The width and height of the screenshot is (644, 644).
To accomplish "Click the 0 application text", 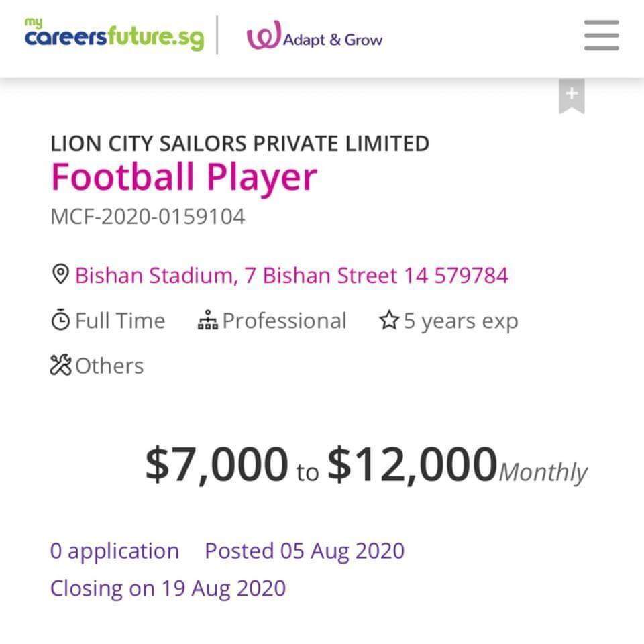I will [115, 551].
